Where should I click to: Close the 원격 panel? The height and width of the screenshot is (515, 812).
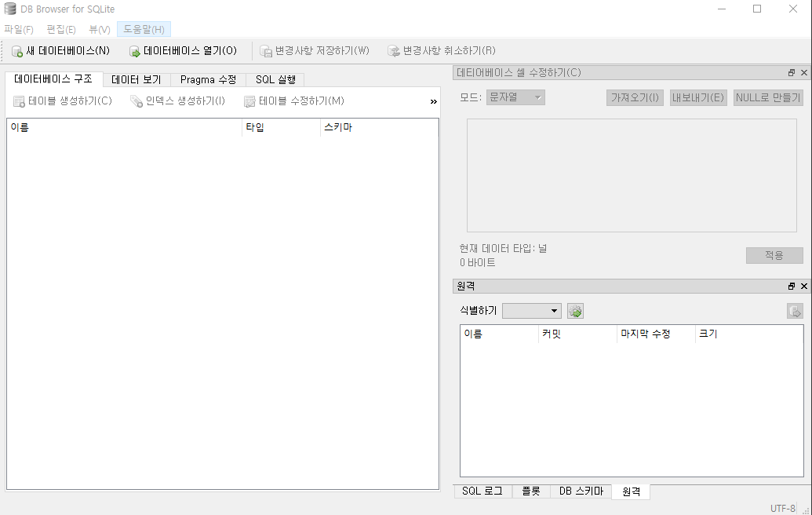coord(804,286)
